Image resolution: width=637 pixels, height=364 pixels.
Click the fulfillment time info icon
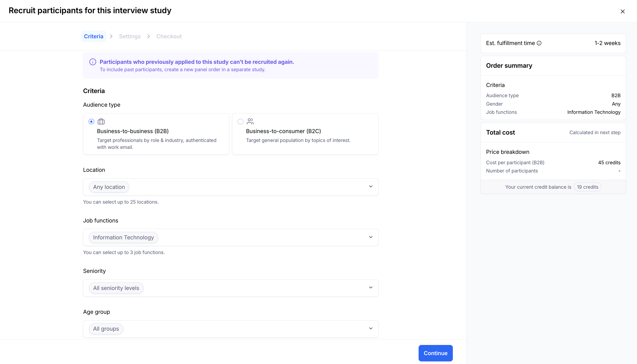pos(539,43)
